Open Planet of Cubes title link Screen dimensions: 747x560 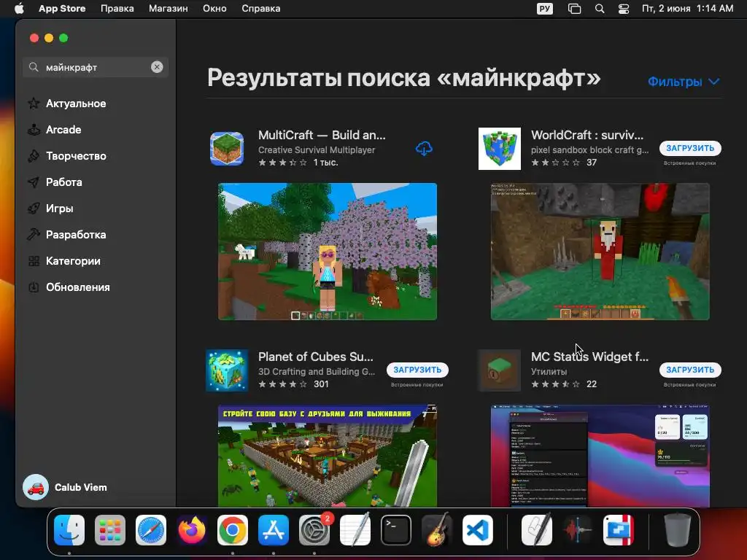(x=315, y=357)
